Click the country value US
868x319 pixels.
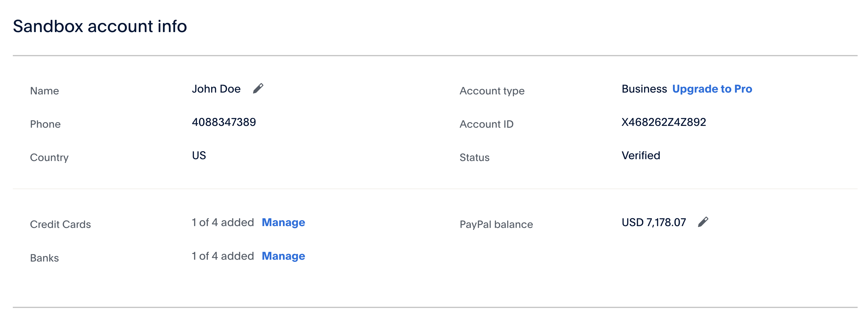pos(199,156)
